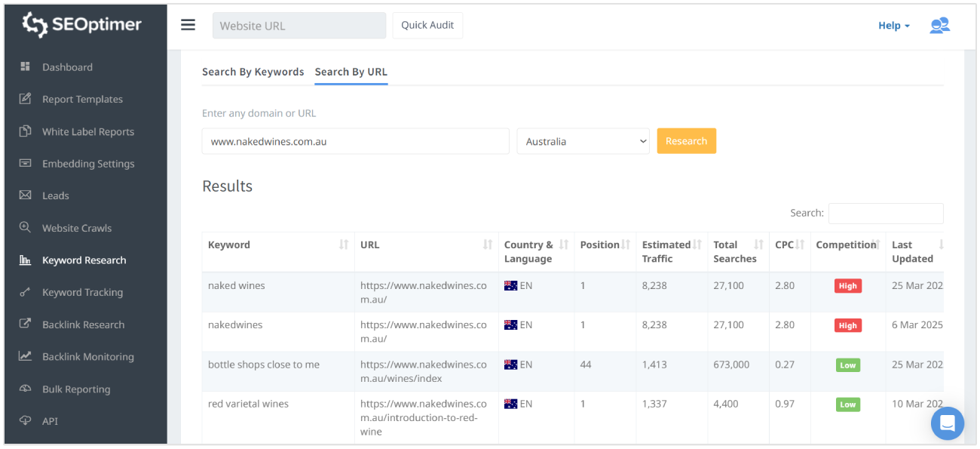
Task: Open the Australia country dropdown
Action: [x=583, y=140]
